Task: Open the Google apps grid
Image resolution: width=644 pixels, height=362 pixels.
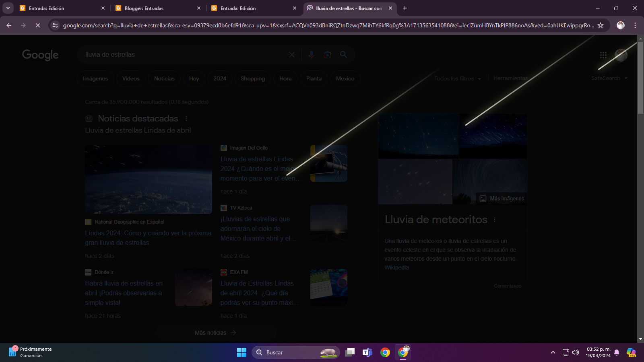Action: point(603,55)
